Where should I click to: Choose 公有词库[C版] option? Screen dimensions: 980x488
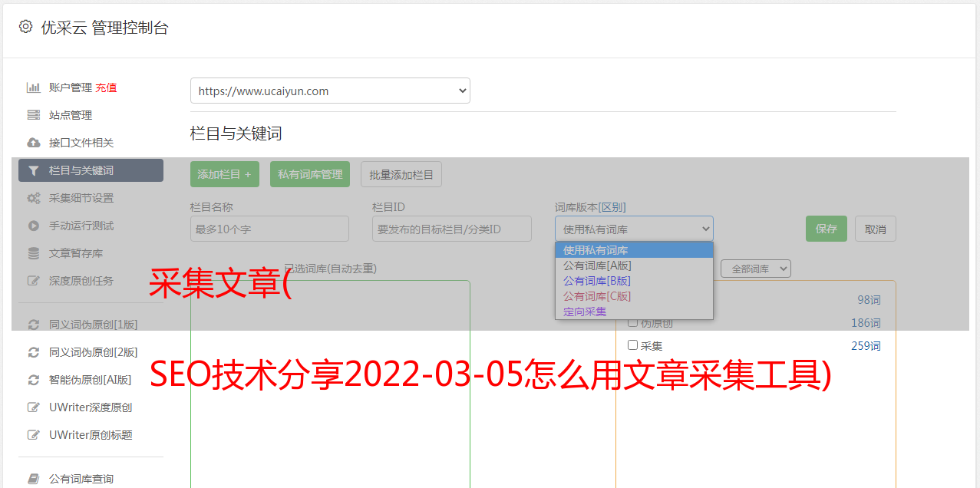tap(634, 296)
